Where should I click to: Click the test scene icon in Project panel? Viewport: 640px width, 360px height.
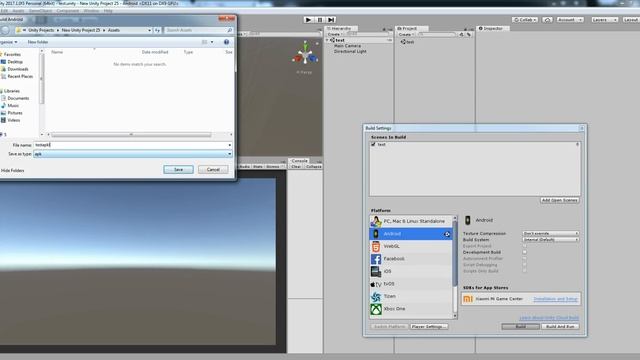coord(403,42)
